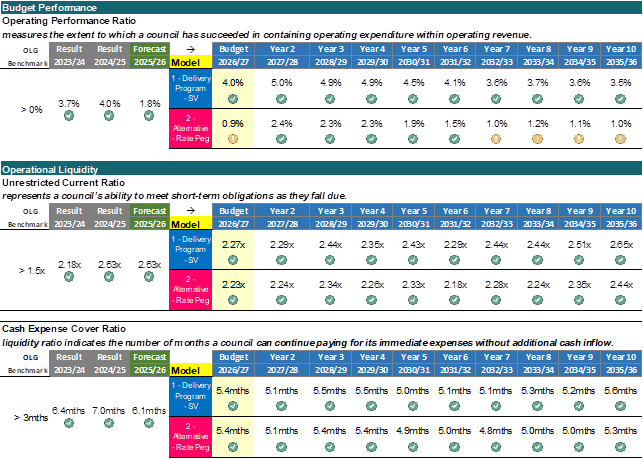Select green Forecast 2025/26 header in Operational Liquidity
Viewport: 643px width, 459px height.
point(149,214)
